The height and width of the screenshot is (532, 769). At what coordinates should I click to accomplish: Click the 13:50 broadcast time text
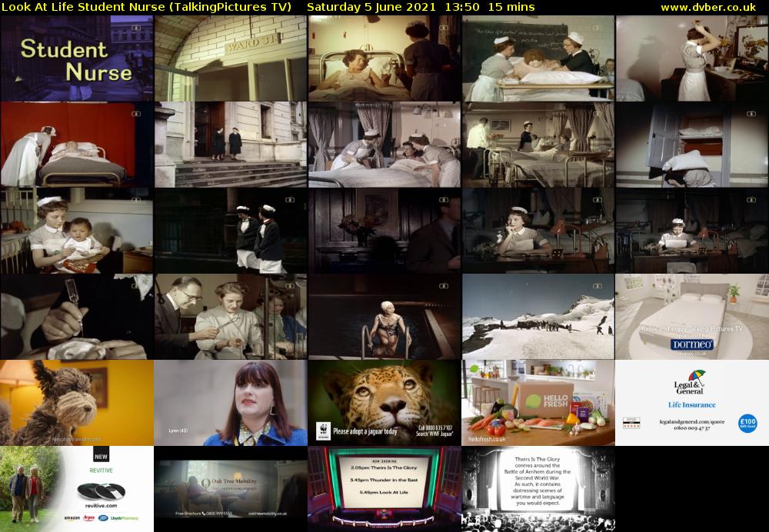[462, 8]
